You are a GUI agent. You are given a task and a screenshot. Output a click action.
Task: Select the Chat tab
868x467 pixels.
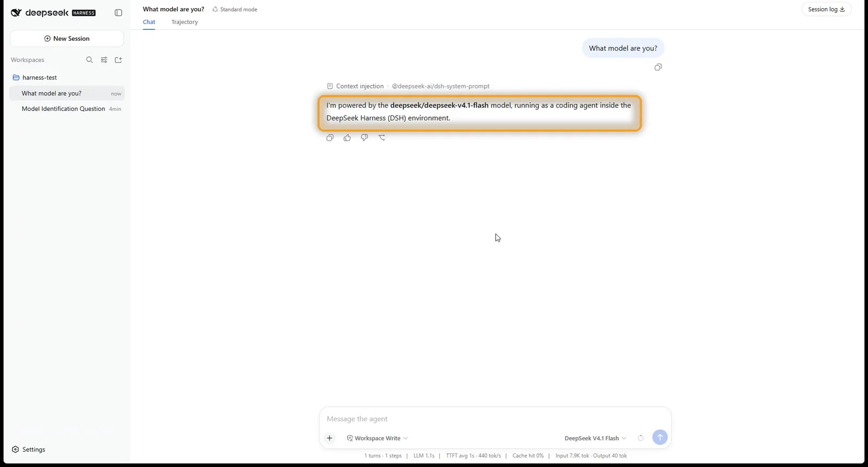149,22
